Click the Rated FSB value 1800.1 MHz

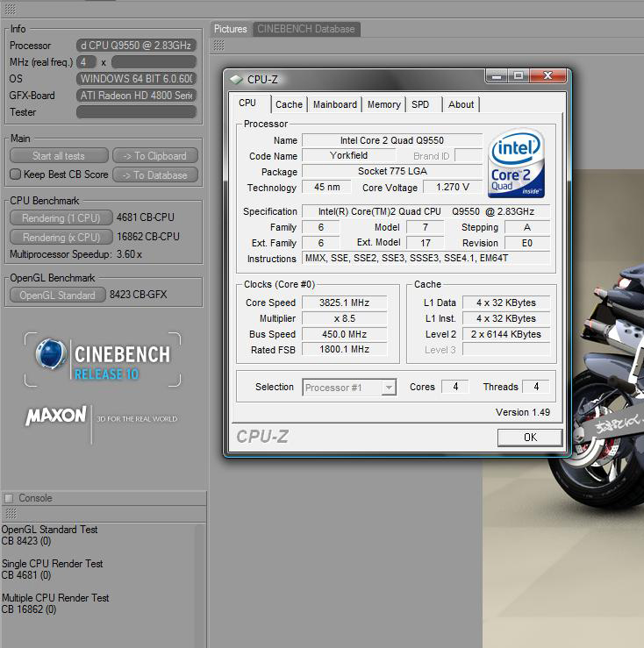344,349
